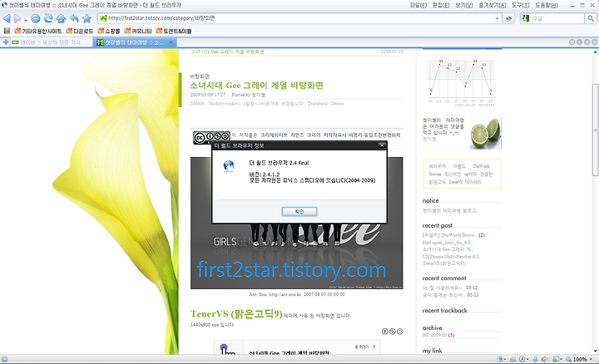Open the 쇼핑몰 bookmark folder
The height and width of the screenshot is (364, 599).
[109, 31]
